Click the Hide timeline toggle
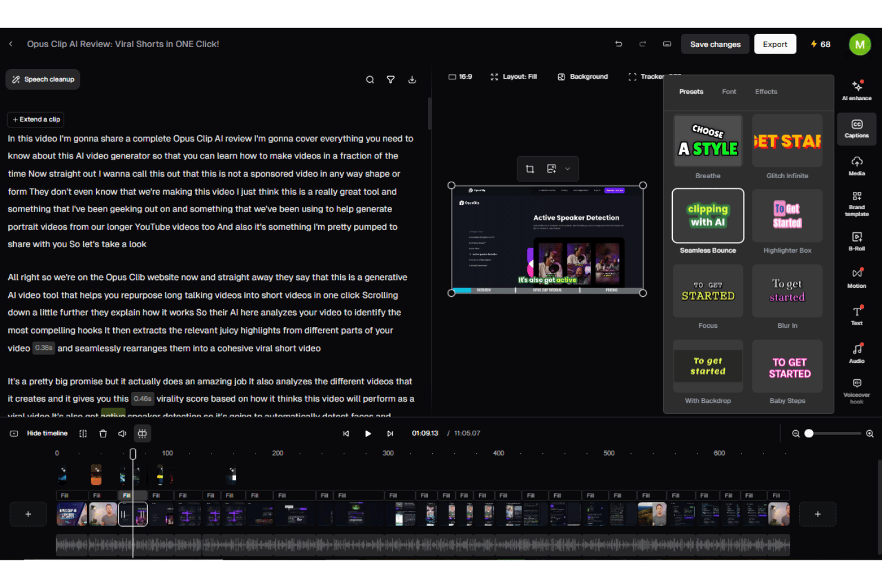Viewport: 882px width, 588px height. coord(39,434)
